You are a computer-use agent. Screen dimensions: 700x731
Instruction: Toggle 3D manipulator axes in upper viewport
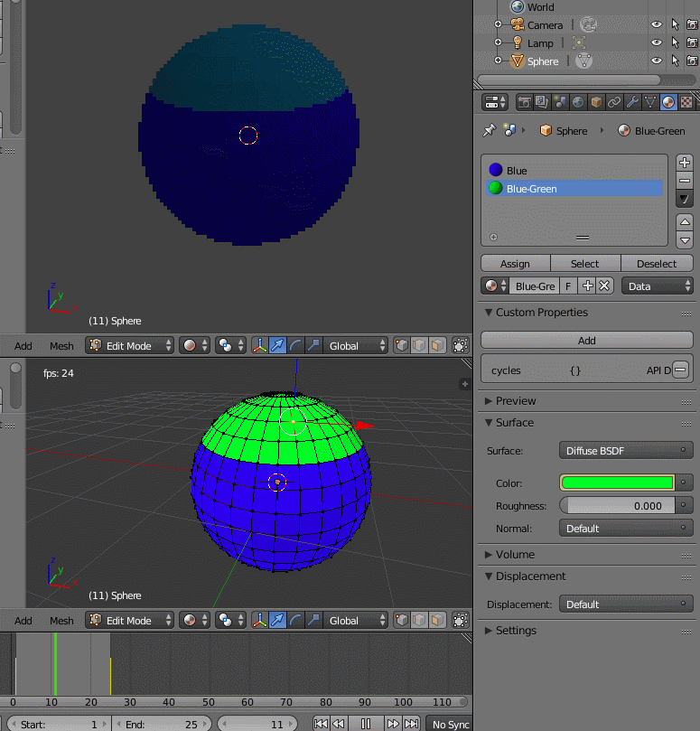(259, 345)
